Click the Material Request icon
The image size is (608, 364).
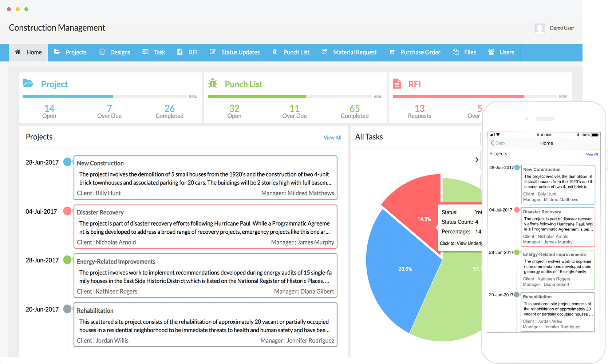tap(324, 52)
